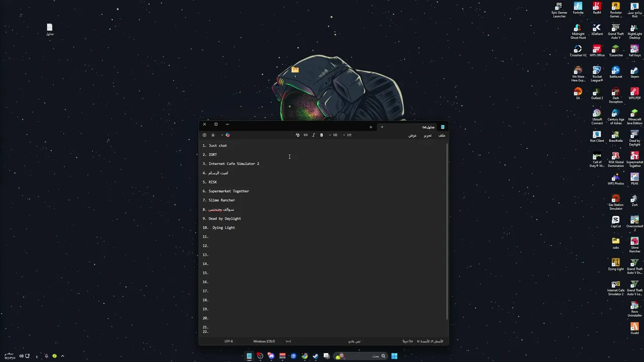Open the zoom level in the Notepad status bar
The image size is (644, 362).
click(288, 341)
